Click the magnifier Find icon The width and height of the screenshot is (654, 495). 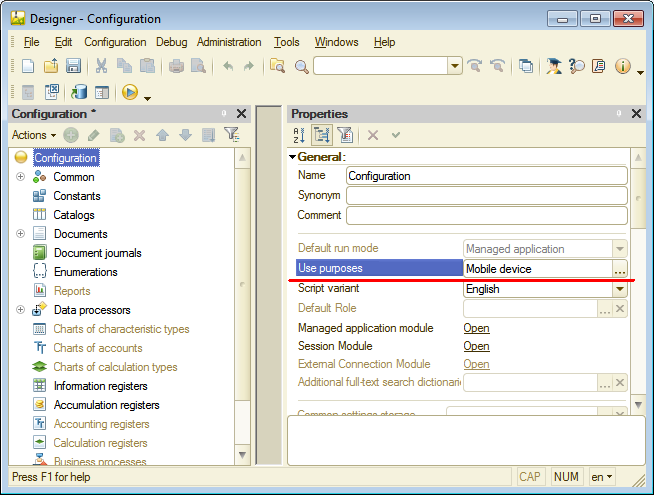301,67
